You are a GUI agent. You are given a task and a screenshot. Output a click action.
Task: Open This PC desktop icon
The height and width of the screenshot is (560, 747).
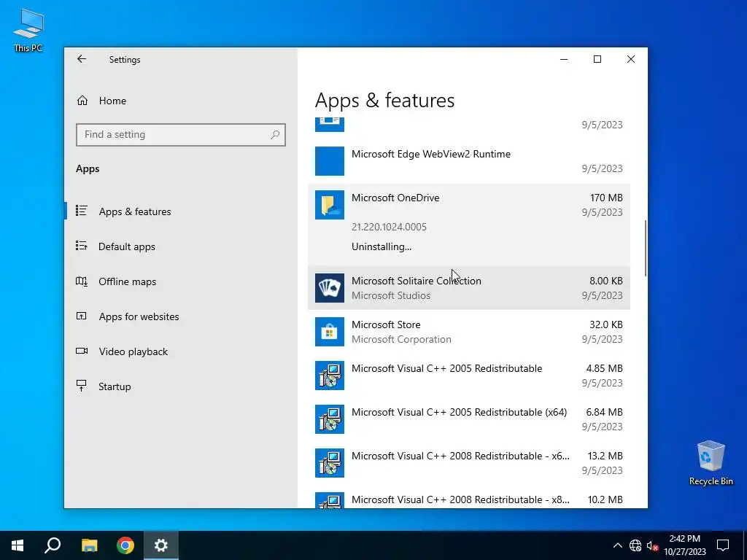click(x=28, y=31)
